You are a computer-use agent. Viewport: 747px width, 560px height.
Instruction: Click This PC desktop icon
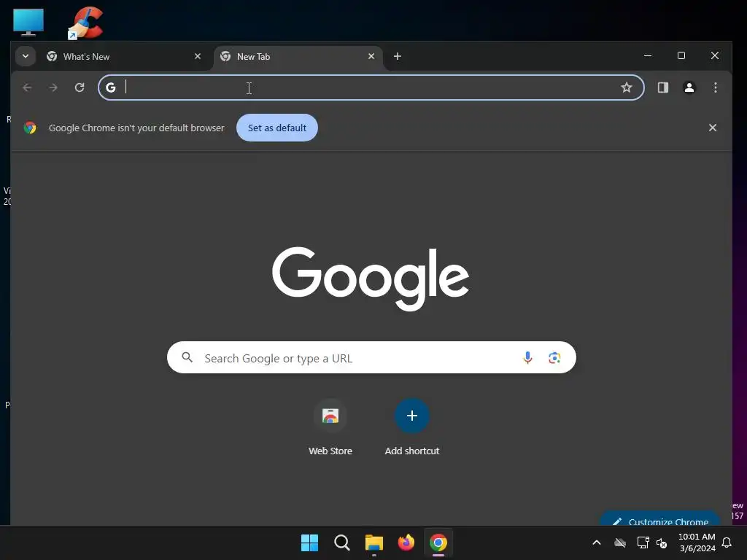pos(28,22)
